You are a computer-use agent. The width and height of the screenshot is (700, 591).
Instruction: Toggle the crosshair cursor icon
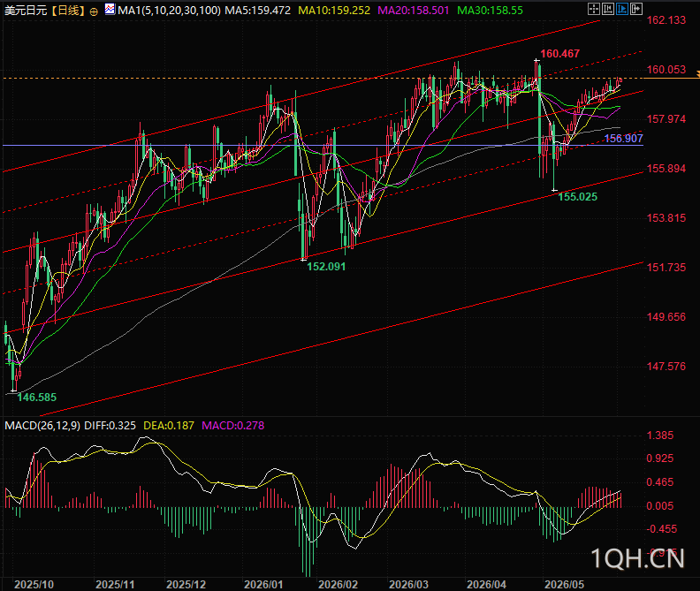(593, 9)
